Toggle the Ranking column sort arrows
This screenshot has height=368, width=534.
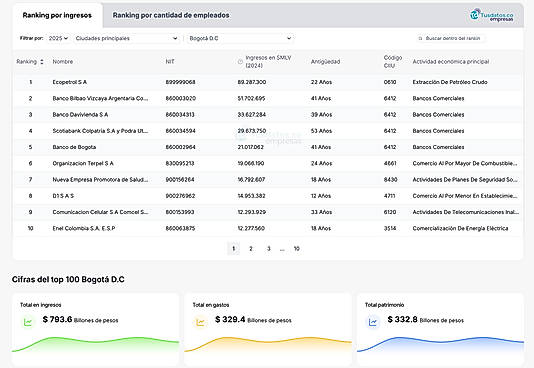point(42,62)
